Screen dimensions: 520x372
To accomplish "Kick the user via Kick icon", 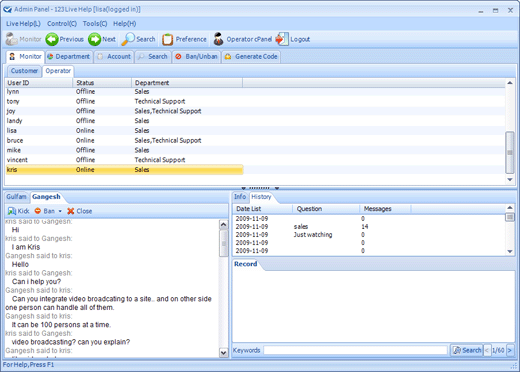I will 12,211.
